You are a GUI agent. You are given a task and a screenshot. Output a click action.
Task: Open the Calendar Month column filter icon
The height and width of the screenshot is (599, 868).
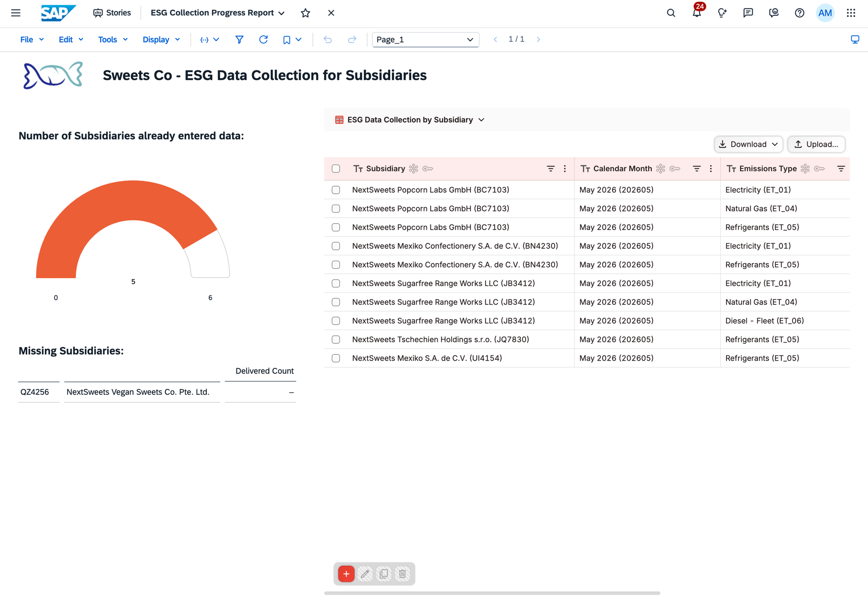pos(697,169)
